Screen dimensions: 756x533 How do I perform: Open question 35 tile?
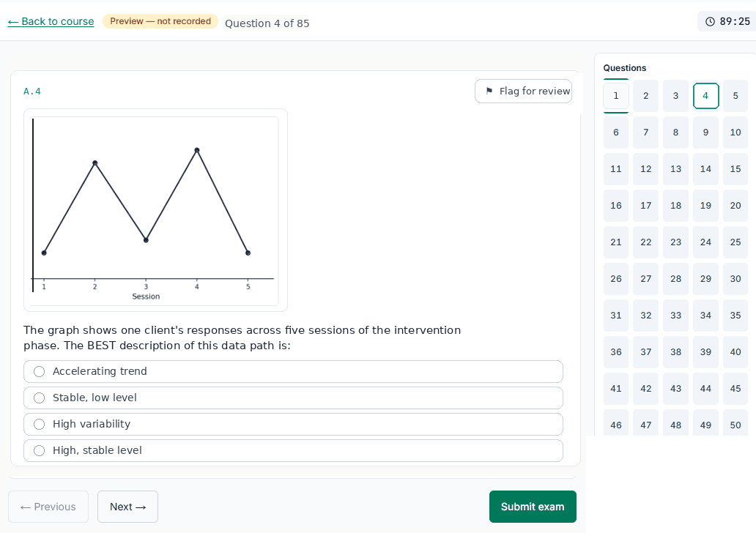click(735, 316)
